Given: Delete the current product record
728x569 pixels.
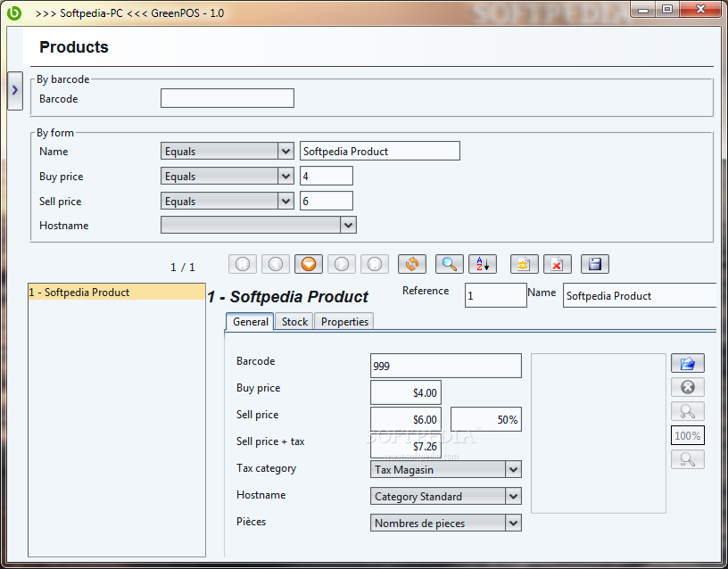Looking at the screenshot, I should (x=557, y=264).
